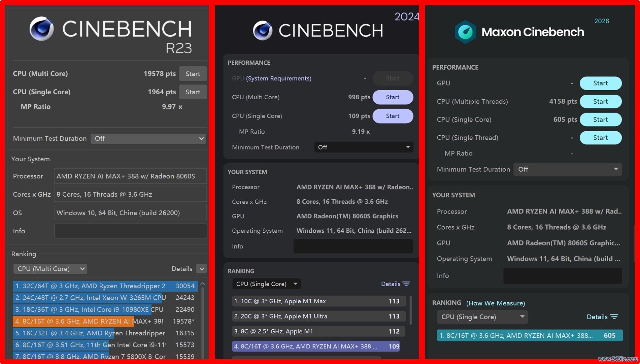Start the R23 CPU Single Core test
640x364 pixels.
[x=193, y=92]
